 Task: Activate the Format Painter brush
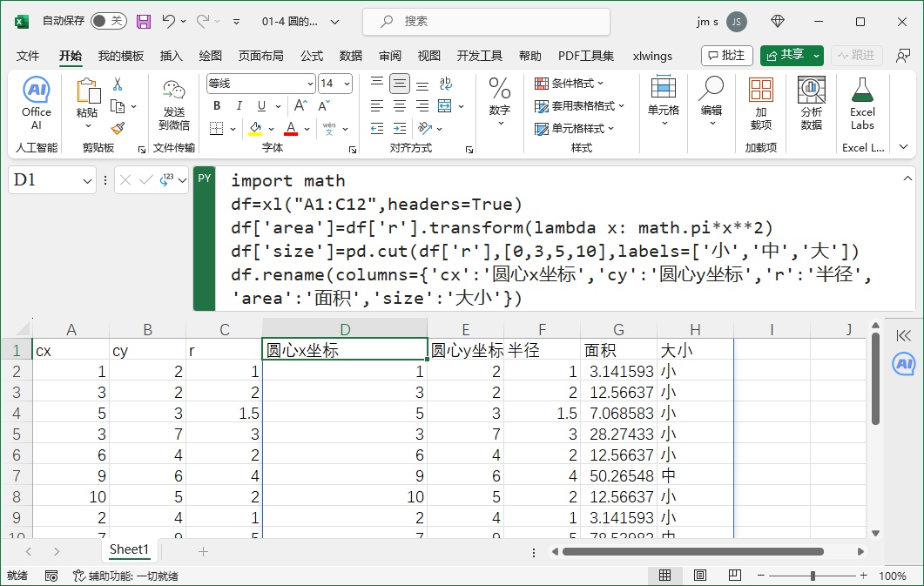[118, 128]
